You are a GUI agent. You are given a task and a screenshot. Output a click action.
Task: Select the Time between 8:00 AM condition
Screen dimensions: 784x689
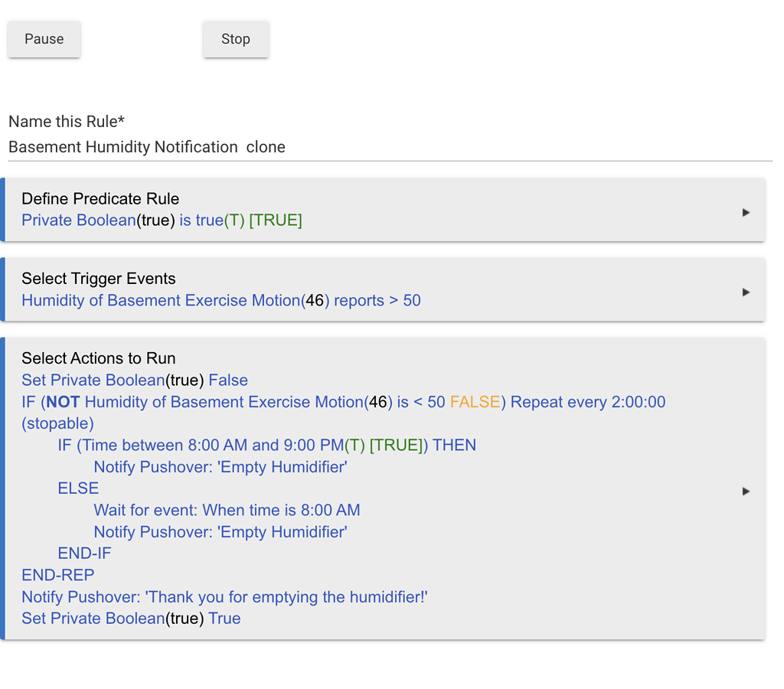click(x=266, y=445)
